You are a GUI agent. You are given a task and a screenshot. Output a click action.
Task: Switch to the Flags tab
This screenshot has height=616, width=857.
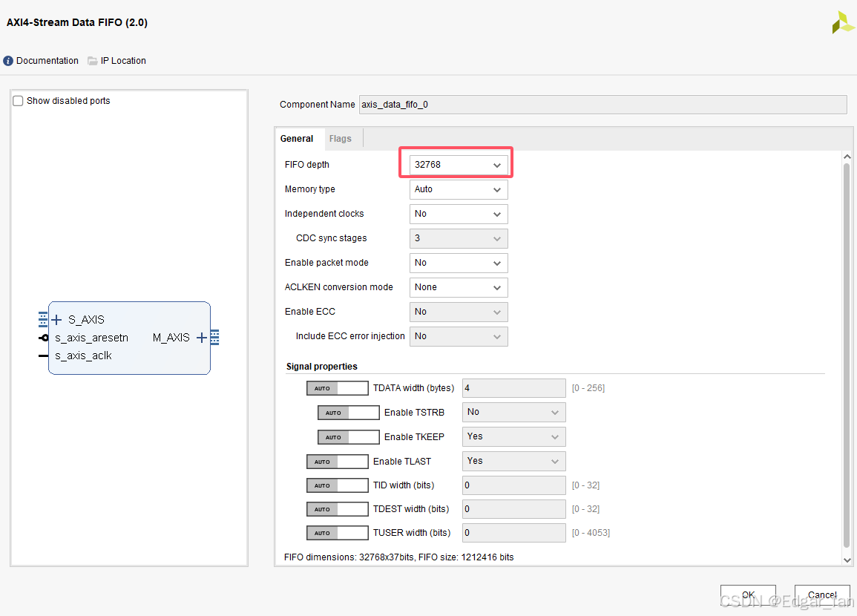pos(341,138)
